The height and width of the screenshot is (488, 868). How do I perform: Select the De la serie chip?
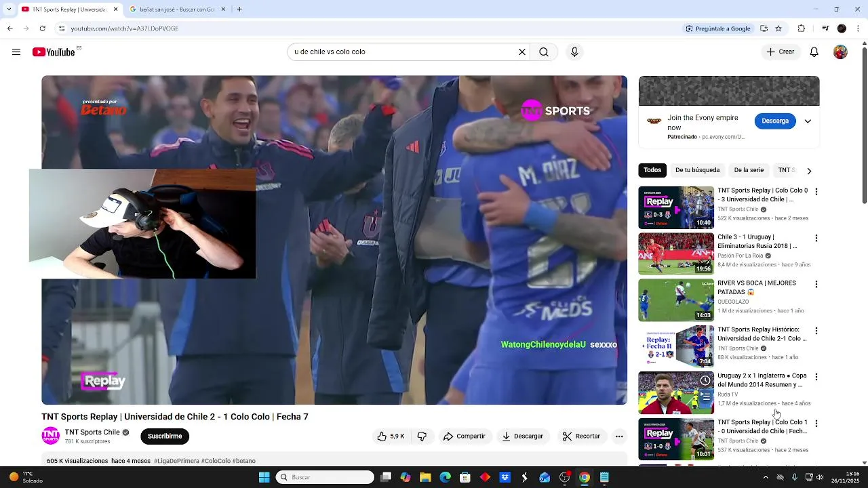[749, 170]
